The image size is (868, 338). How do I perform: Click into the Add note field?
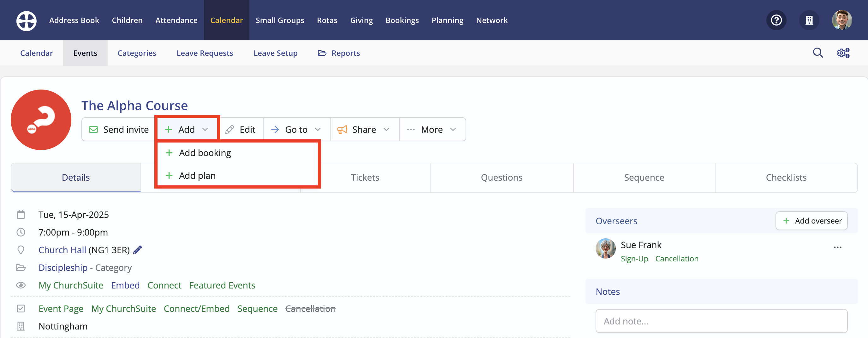[x=722, y=321]
